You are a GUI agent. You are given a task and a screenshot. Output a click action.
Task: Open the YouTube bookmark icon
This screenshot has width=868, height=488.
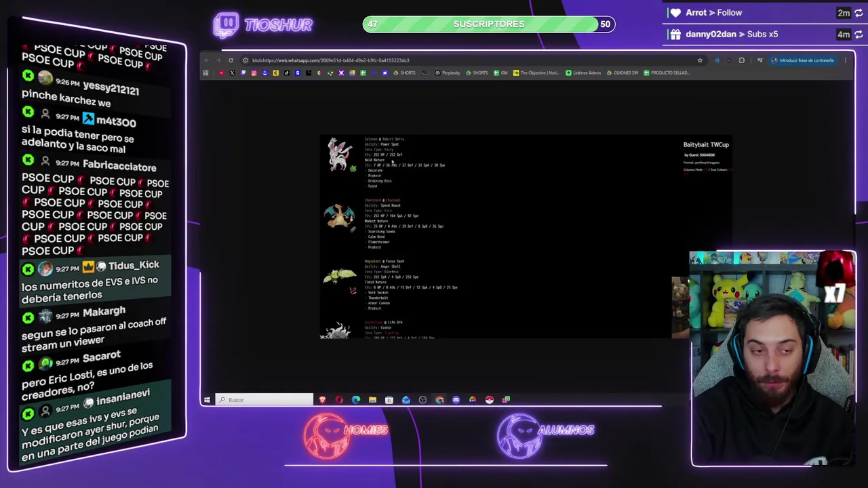221,73
